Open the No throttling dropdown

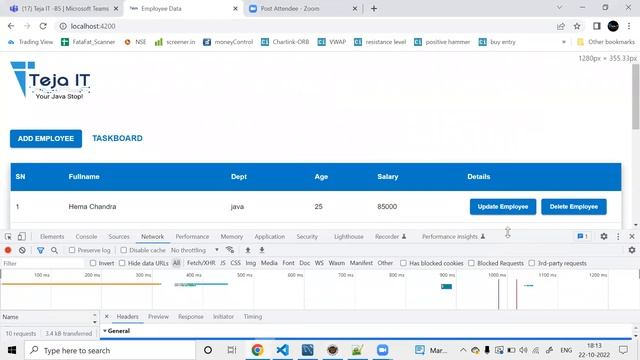coord(195,250)
